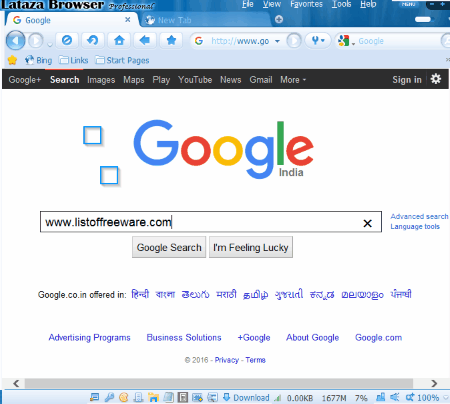This screenshot has width=450, height=404.
Task: Open YouTube from Google bar
Action: pyautogui.click(x=195, y=80)
